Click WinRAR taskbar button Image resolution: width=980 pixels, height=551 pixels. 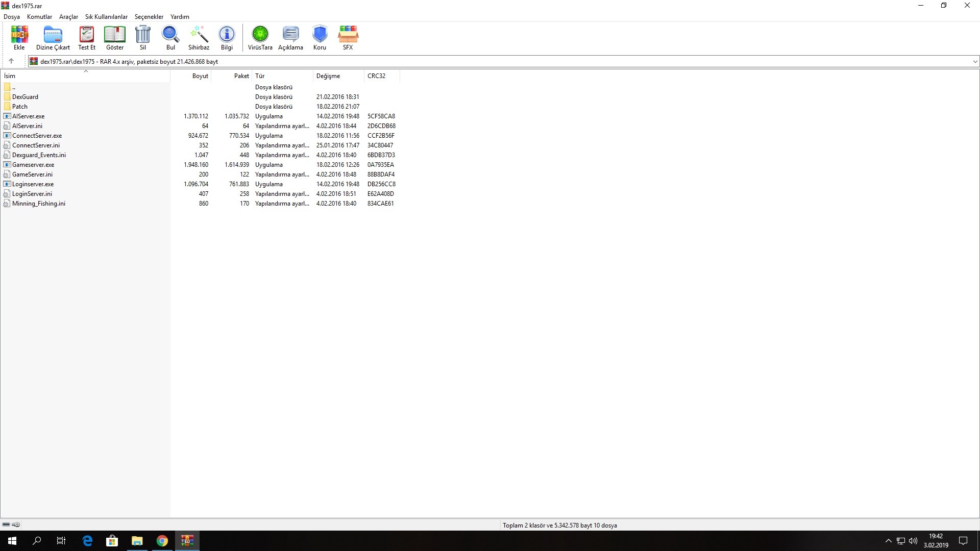pos(187,541)
